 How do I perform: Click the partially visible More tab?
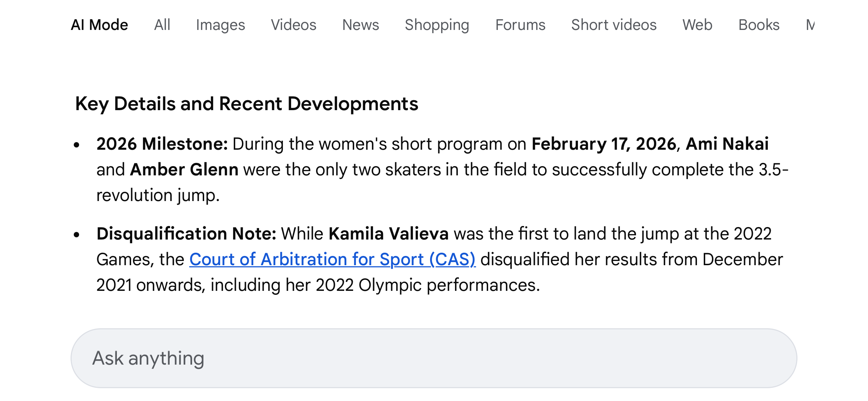click(x=810, y=25)
